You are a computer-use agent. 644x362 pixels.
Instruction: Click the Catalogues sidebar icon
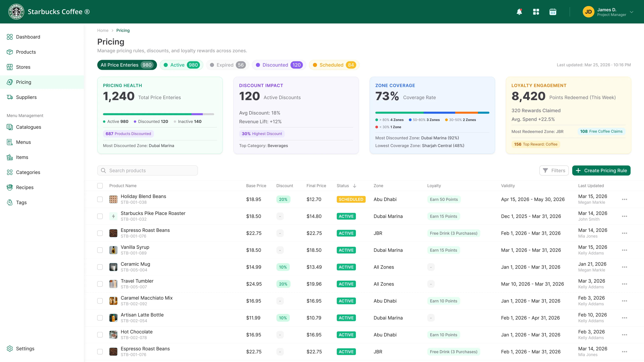pyautogui.click(x=10, y=127)
